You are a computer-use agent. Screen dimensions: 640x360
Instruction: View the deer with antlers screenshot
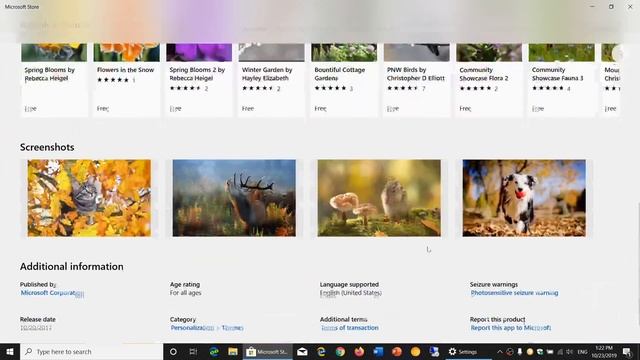tap(234, 198)
